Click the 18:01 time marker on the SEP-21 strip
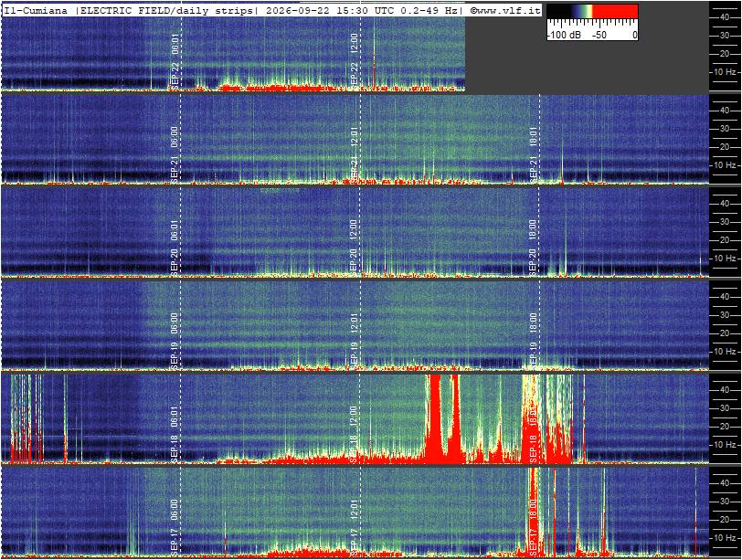This screenshot has width=742, height=560. [534, 136]
